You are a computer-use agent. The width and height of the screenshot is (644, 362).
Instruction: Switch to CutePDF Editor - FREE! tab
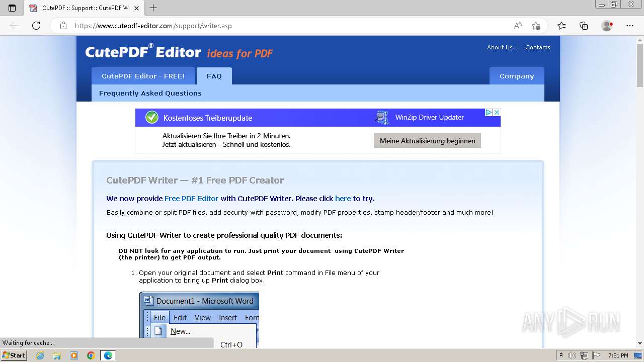(143, 76)
